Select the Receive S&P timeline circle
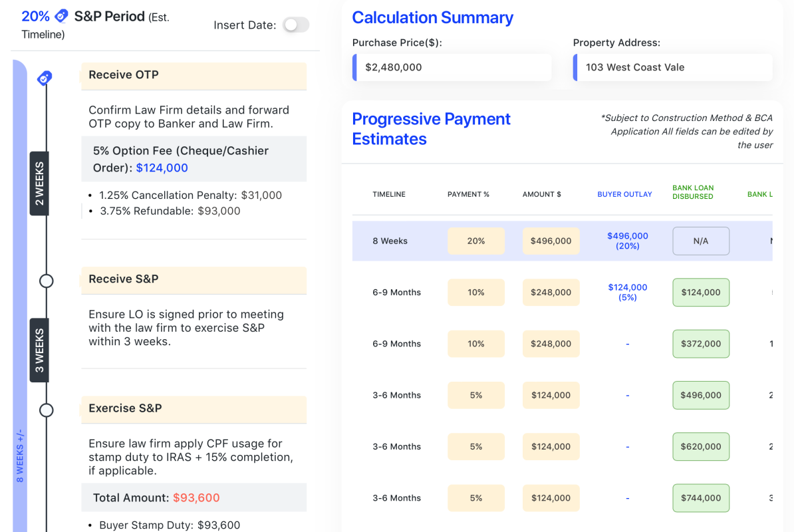794x532 pixels. click(46, 281)
